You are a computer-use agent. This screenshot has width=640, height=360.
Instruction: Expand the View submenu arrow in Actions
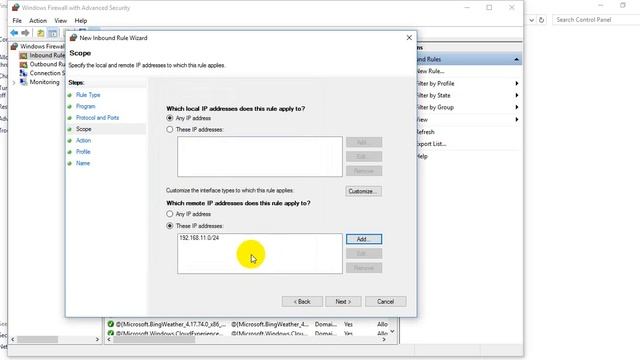(x=517, y=119)
